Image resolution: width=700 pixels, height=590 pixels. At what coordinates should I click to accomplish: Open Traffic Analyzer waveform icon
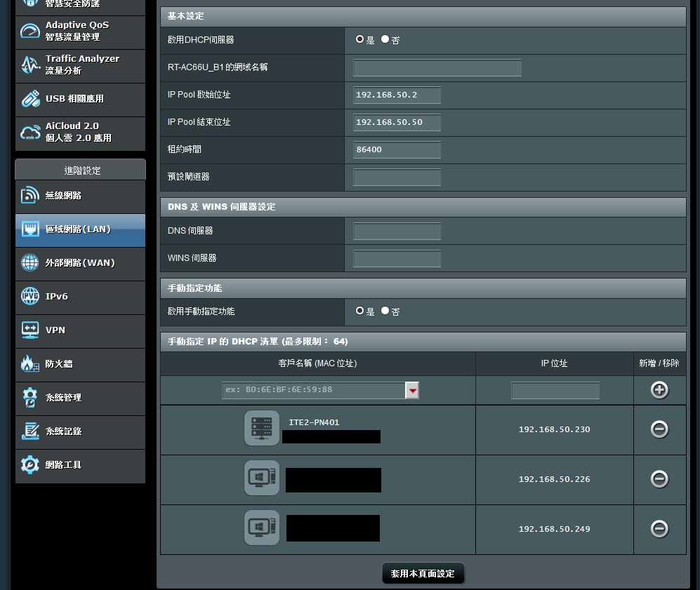tap(30, 65)
